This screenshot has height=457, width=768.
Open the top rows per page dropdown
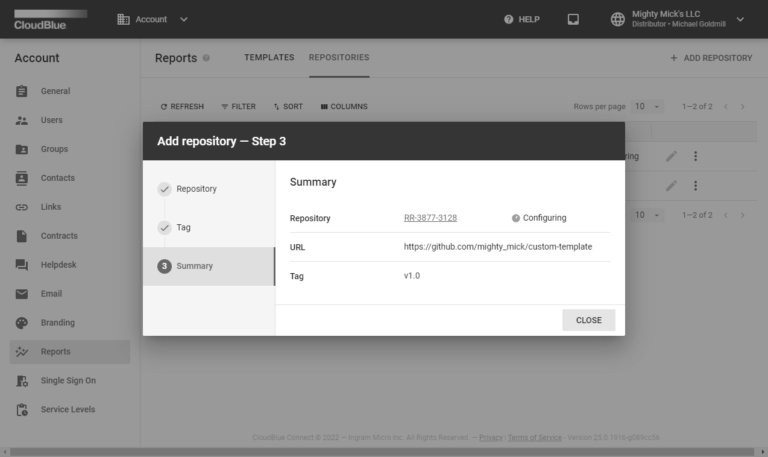point(648,106)
